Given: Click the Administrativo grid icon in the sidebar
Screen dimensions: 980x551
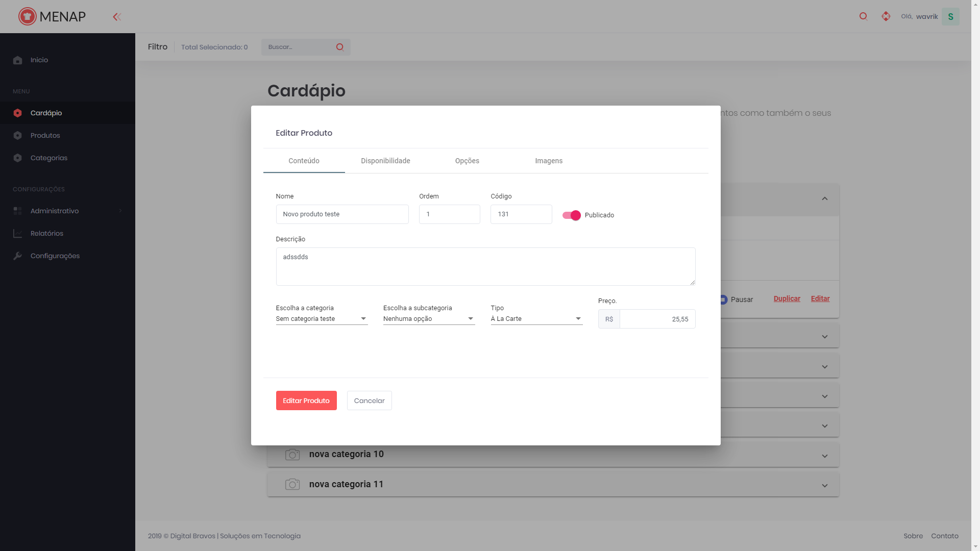Looking at the screenshot, I should (18, 211).
